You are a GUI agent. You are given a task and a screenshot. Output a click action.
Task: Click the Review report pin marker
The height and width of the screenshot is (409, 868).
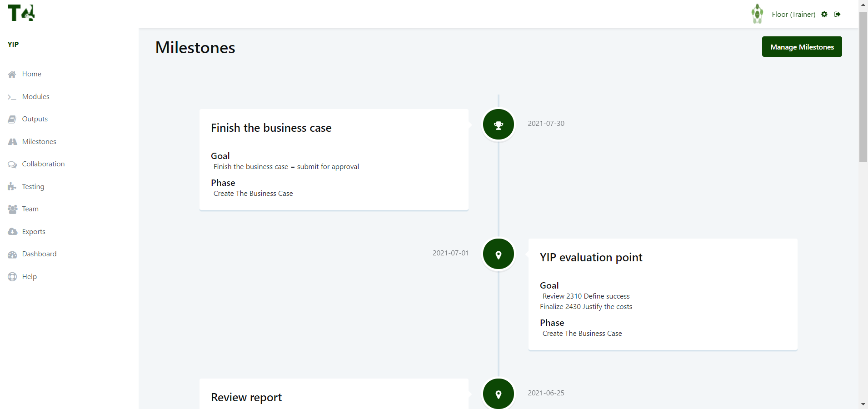click(x=498, y=394)
